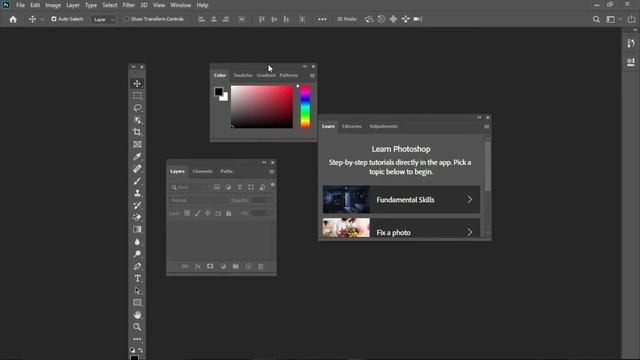Open the Filter menu
Screen dimensions: 640x360
[129, 5]
